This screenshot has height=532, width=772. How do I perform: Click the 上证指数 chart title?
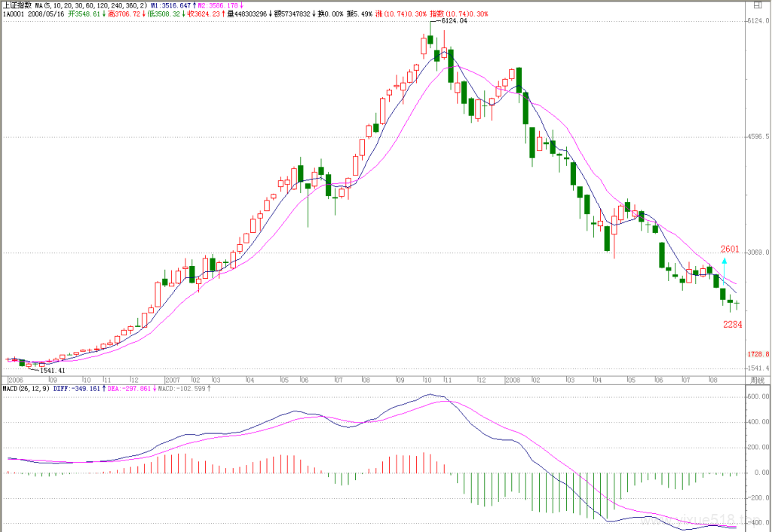17,5
